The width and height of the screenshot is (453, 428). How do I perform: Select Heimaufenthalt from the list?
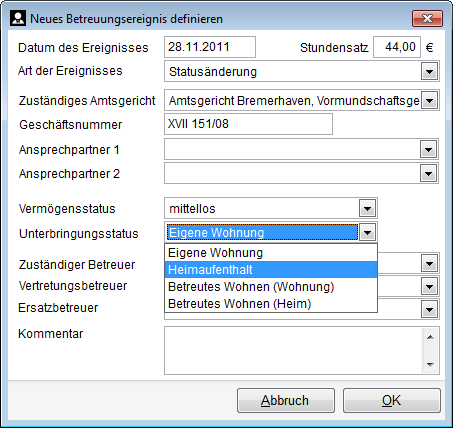pyautogui.click(x=271, y=270)
